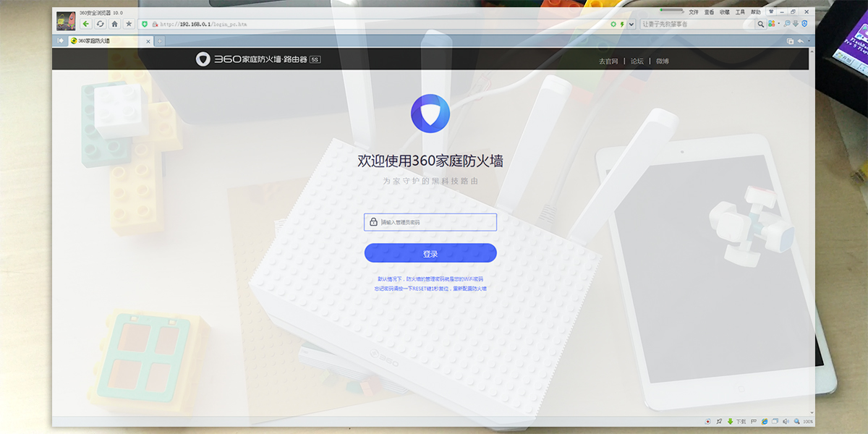Bookmark the page with the star icon
868x434 pixels.
(x=129, y=24)
